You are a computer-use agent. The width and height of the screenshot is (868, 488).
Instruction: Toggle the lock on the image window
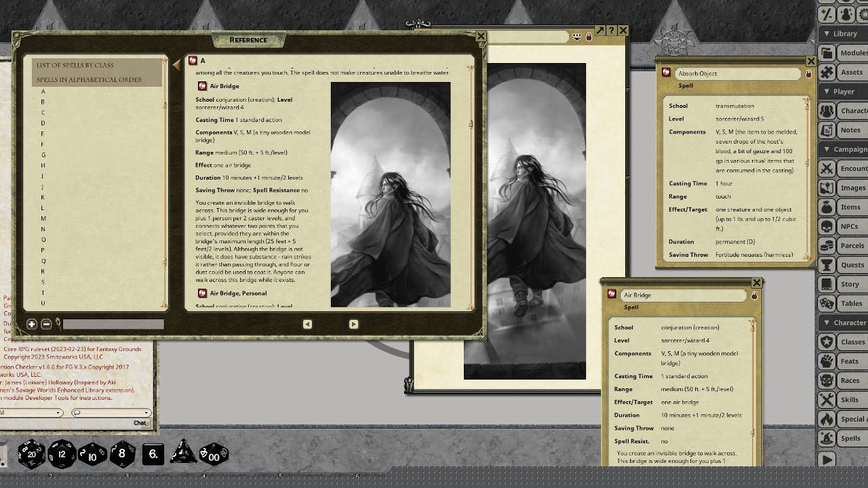click(589, 37)
